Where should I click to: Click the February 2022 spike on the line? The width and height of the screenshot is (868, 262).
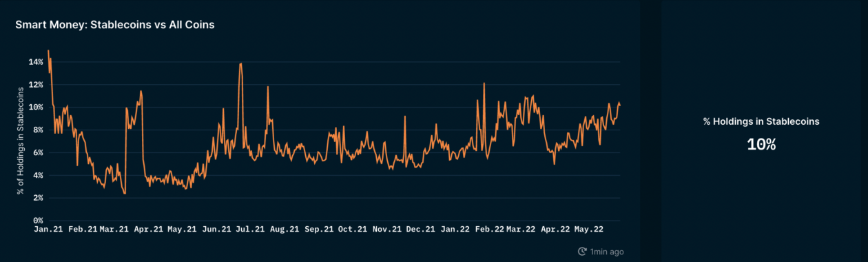tap(484, 83)
